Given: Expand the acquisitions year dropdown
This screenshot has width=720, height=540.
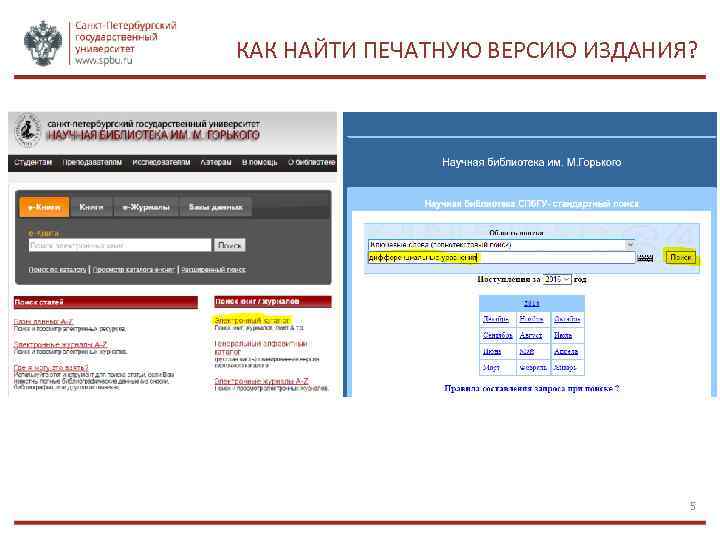Looking at the screenshot, I should [x=557, y=279].
